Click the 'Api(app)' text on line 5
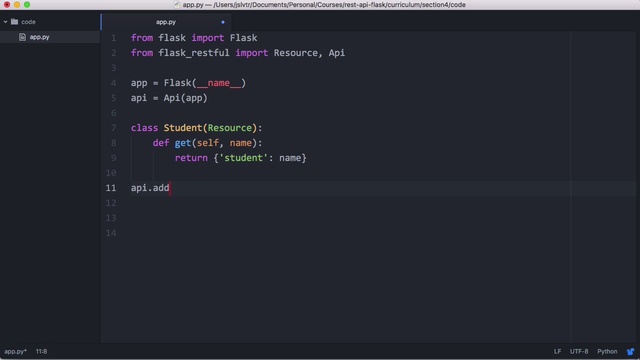The width and height of the screenshot is (640, 360). [x=186, y=98]
